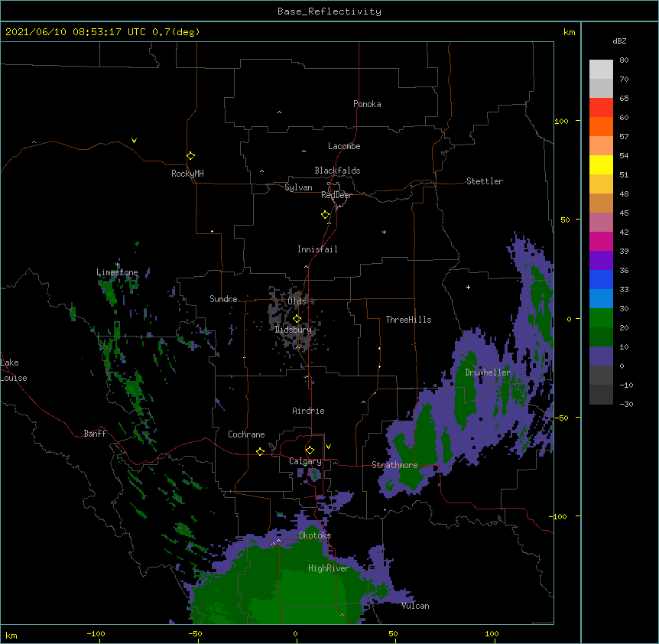
Task: Click the Innisfail town label
Action: 317,249
